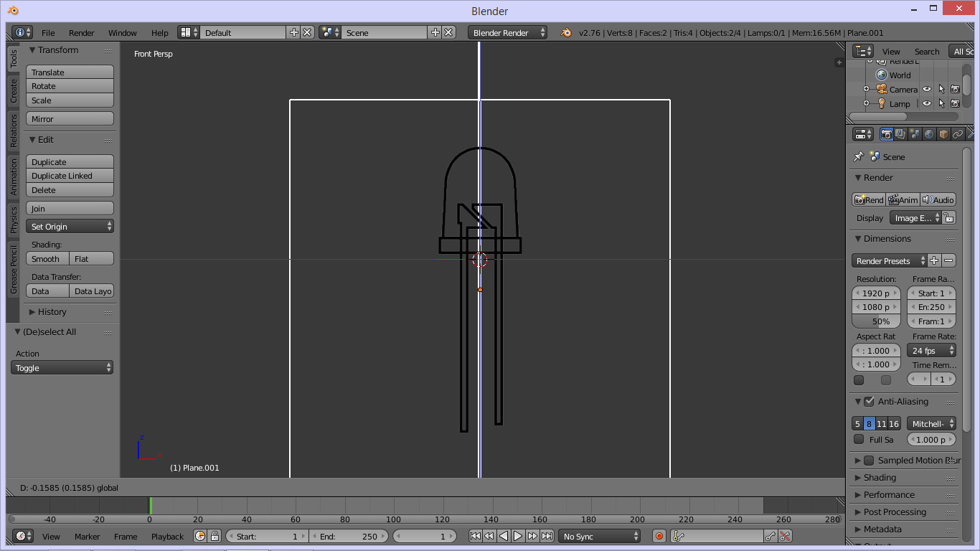Open the Help menu
This screenshot has height=551, width=980.
tap(160, 33)
